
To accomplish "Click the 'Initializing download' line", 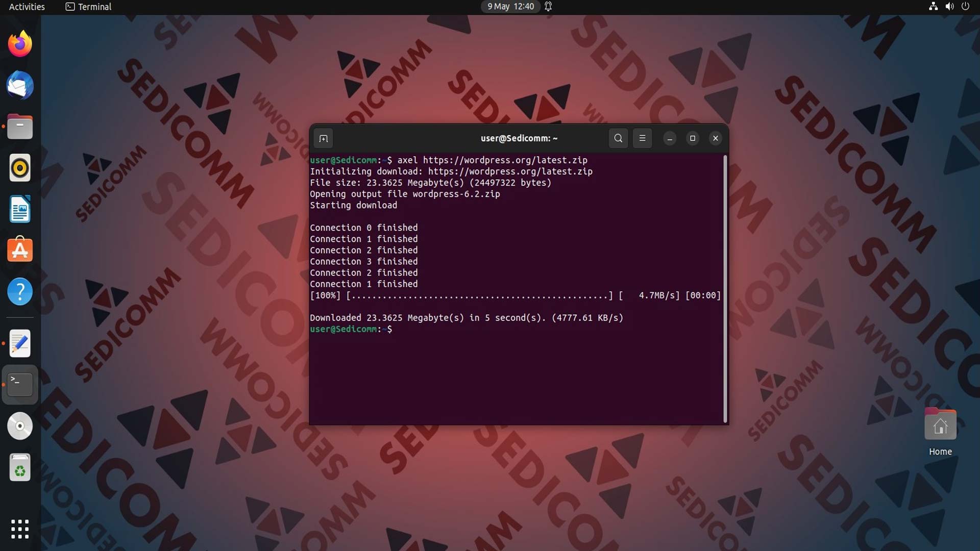I will click(x=451, y=171).
